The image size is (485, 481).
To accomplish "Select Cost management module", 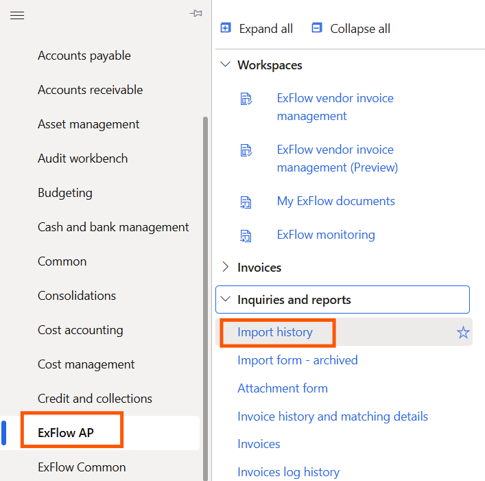I will pyautogui.click(x=86, y=364).
